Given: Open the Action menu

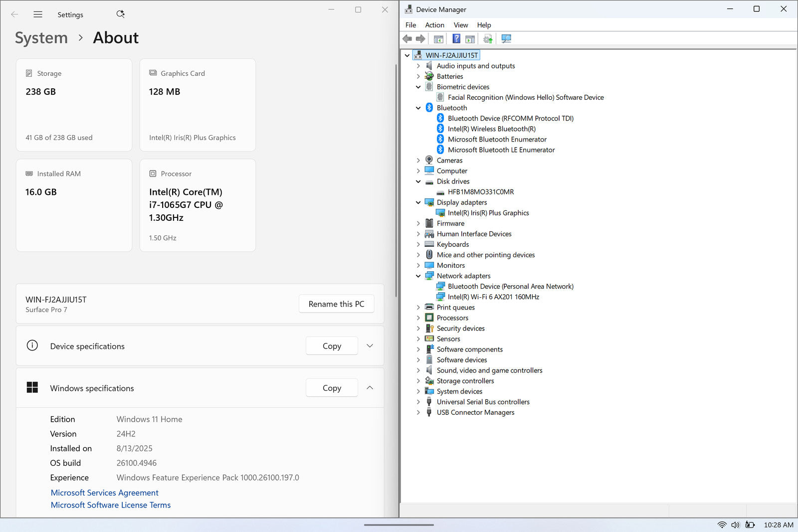Looking at the screenshot, I should [x=434, y=25].
